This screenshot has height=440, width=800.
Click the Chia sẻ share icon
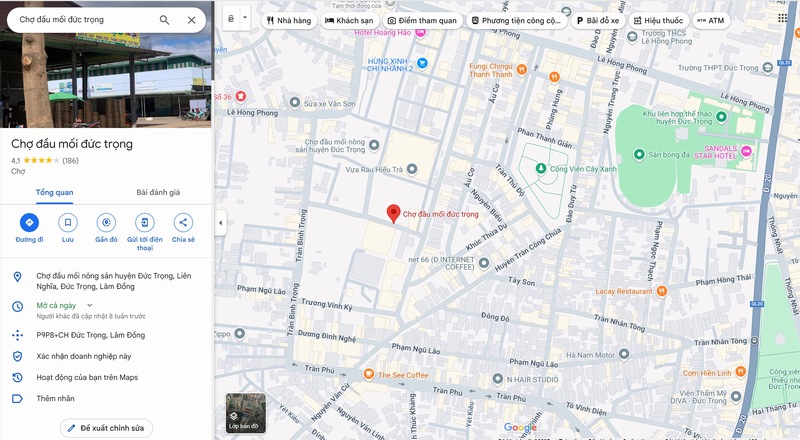coord(183,223)
